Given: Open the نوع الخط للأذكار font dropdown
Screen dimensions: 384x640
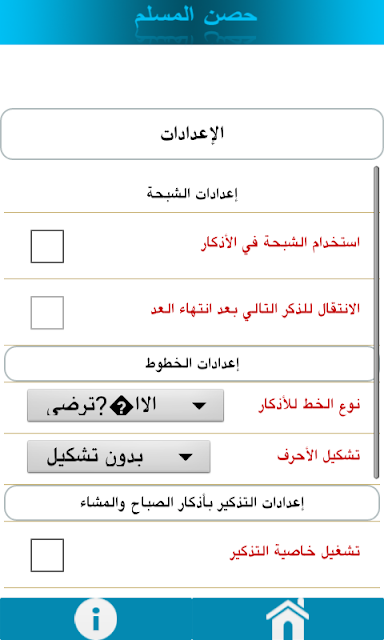Looking at the screenshot, I should coord(125,405).
